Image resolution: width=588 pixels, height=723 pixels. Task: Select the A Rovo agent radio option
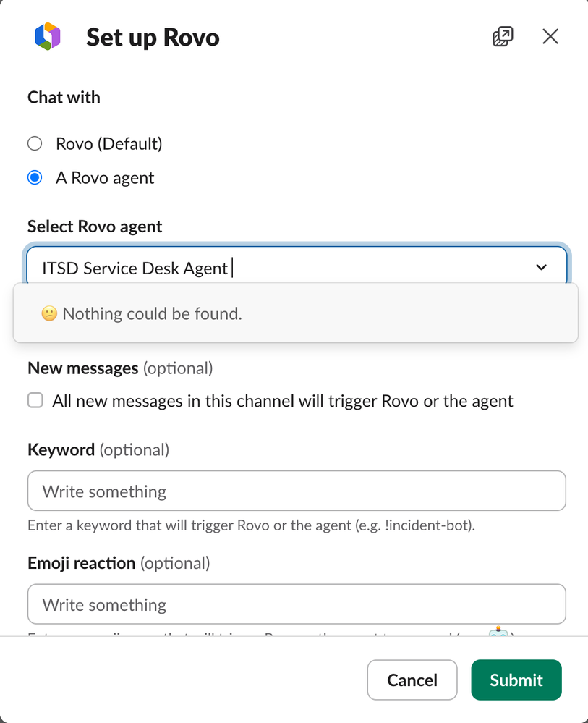(x=35, y=177)
